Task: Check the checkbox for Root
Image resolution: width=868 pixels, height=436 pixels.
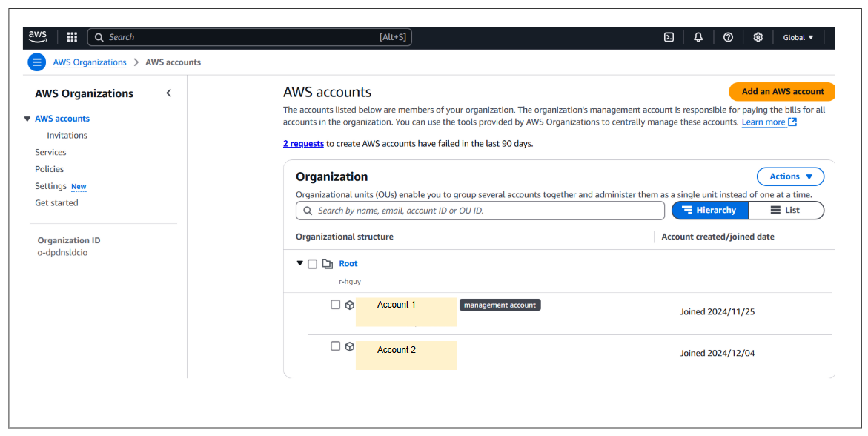Action: pos(312,263)
